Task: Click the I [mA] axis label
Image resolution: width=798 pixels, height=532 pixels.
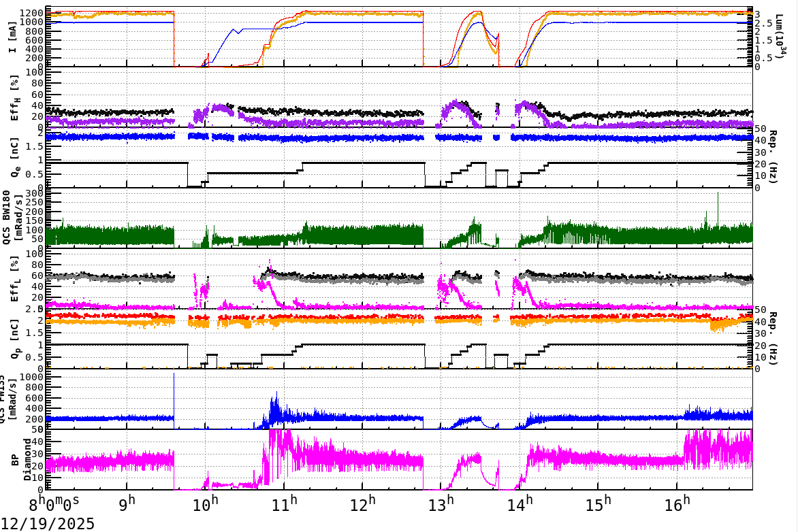Action: [x=11, y=37]
